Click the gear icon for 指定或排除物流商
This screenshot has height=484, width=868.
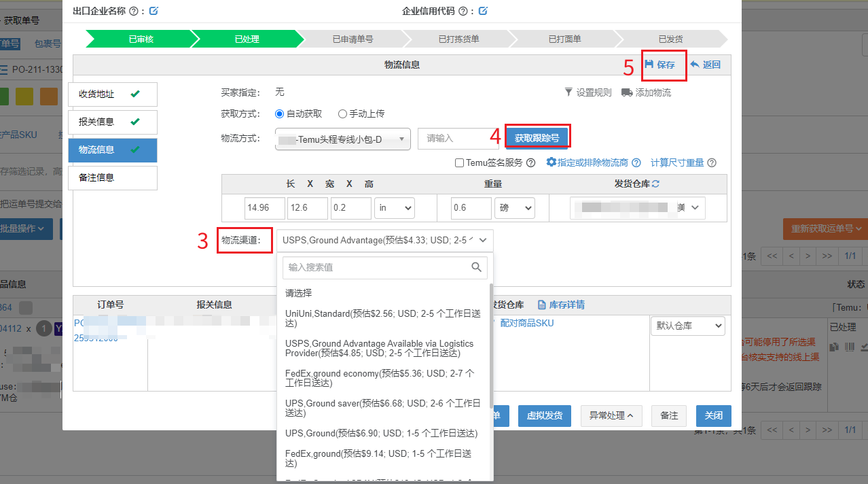pyautogui.click(x=551, y=162)
